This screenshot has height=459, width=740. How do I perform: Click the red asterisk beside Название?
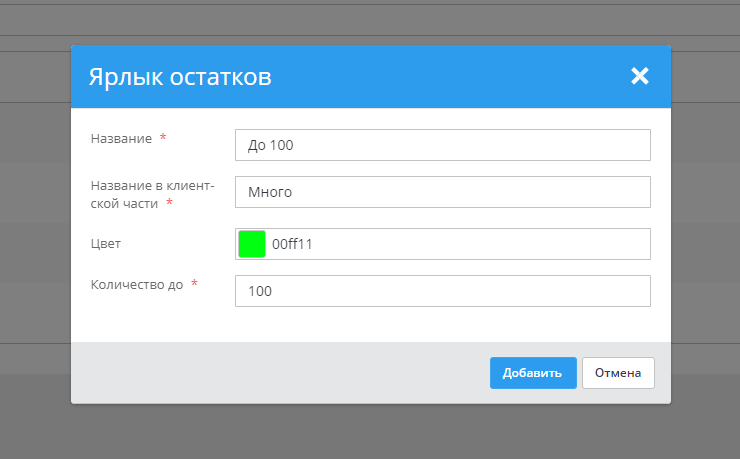163,139
